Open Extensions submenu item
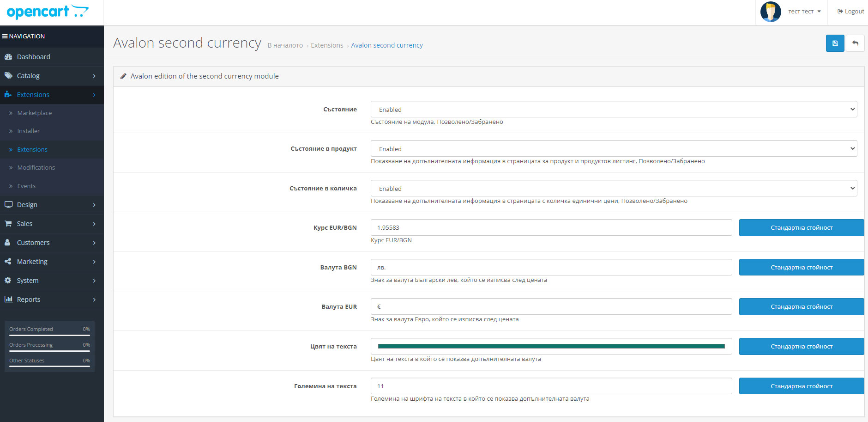 pos(52,149)
